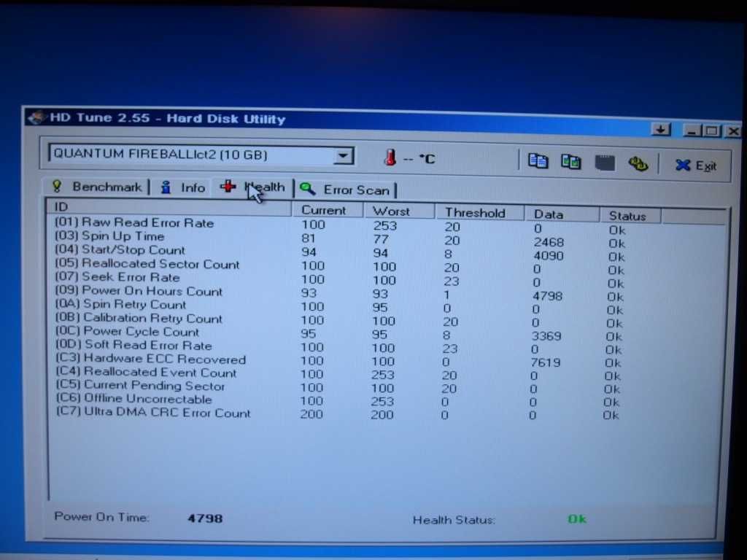Click the copy text to clipboard icon
Screen dimensions: 747x560
pyautogui.click(x=538, y=161)
